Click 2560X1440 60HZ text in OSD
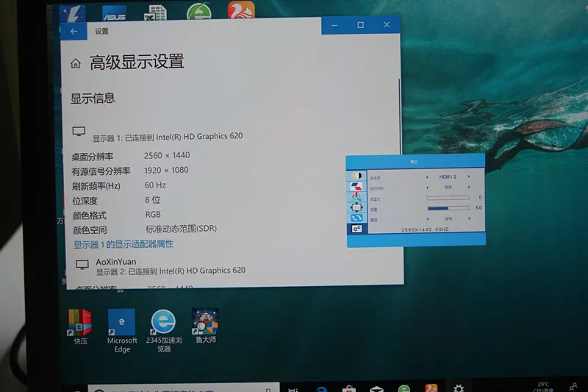The image size is (588, 392). [425, 229]
